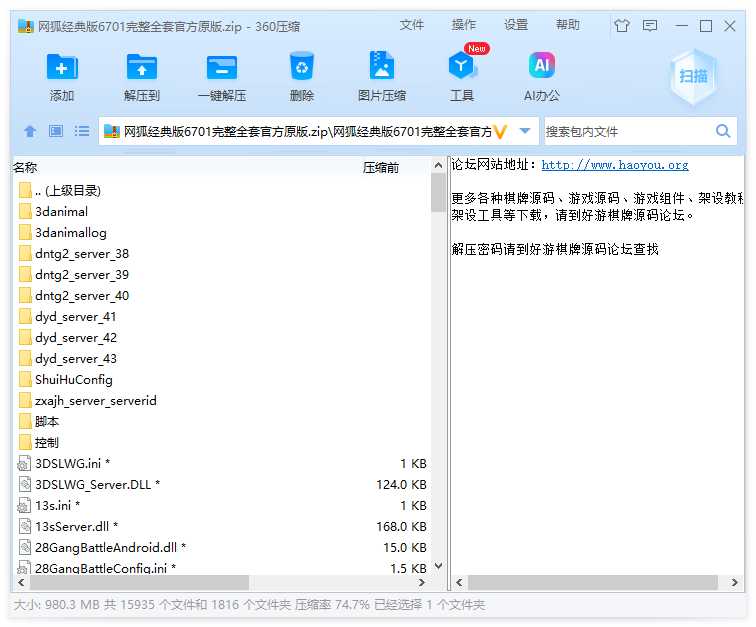The height and width of the screenshot is (627, 756).
Task: Click the comment pane scroll right arrow
Action: 734,582
